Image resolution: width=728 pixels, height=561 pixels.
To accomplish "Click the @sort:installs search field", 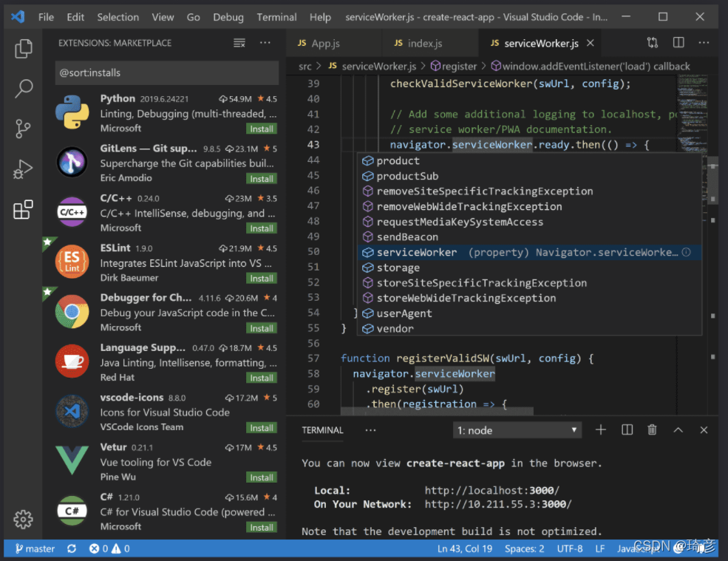I will [167, 73].
